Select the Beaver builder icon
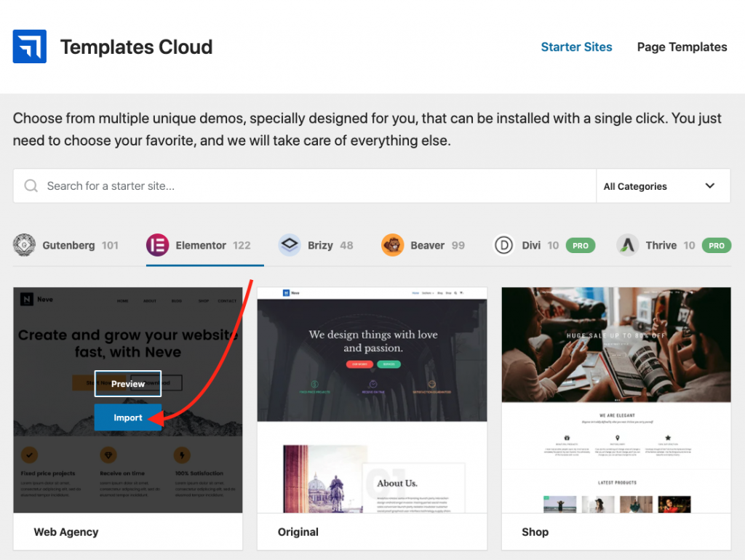The width and height of the screenshot is (745, 560). coord(392,245)
